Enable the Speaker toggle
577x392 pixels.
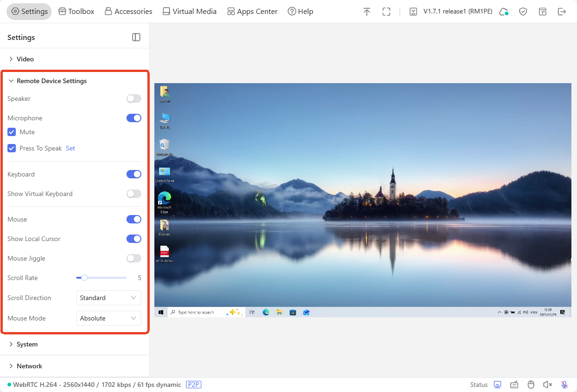[134, 98]
